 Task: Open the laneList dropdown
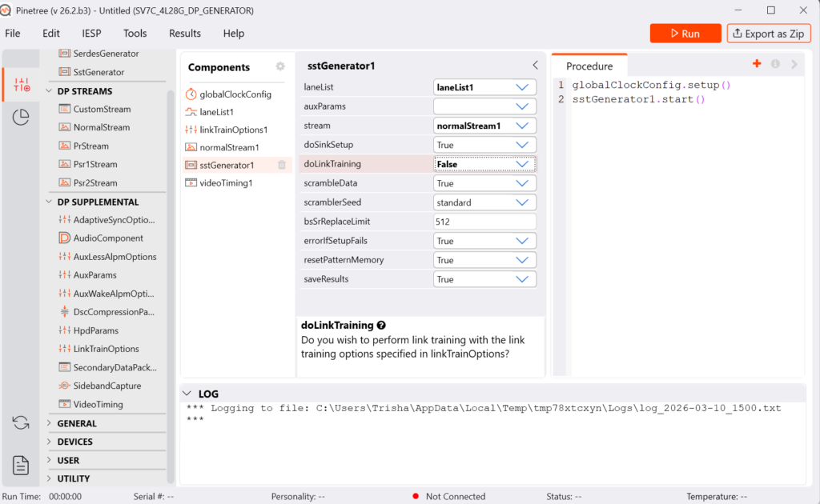484,87
